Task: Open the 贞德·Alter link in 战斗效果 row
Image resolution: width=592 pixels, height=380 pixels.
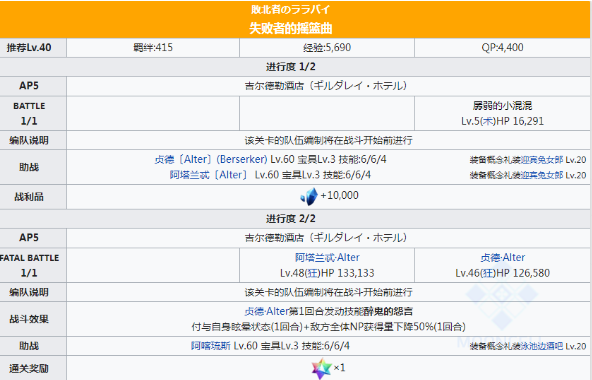Action: coord(267,312)
